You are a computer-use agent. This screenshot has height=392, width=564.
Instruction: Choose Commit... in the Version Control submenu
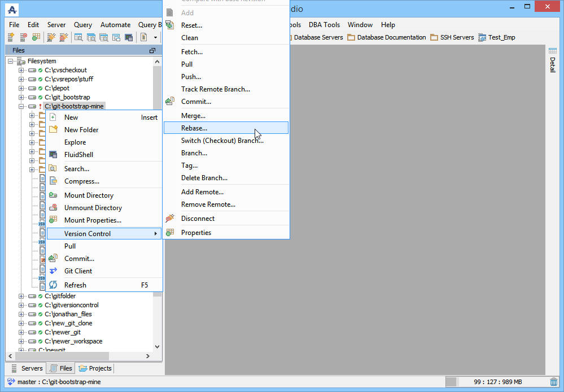click(226, 102)
